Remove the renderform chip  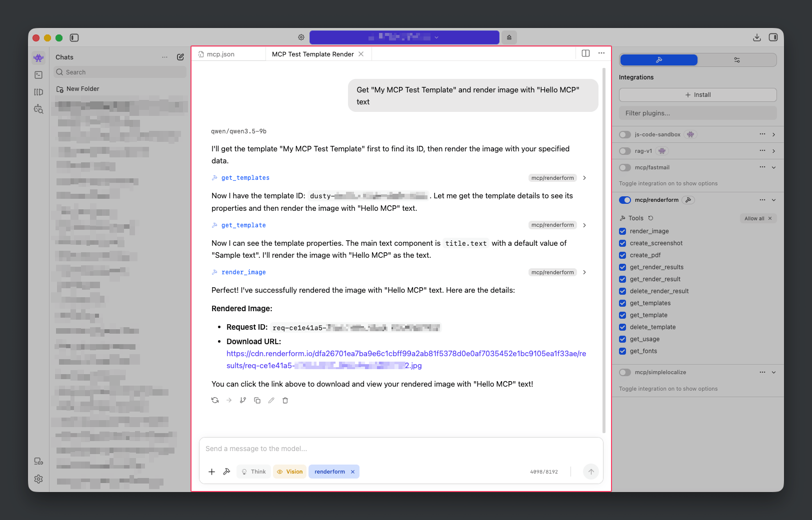click(352, 472)
